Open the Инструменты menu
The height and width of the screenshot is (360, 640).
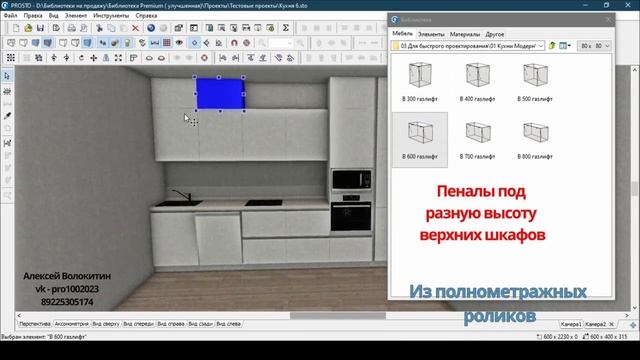(x=111, y=16)
